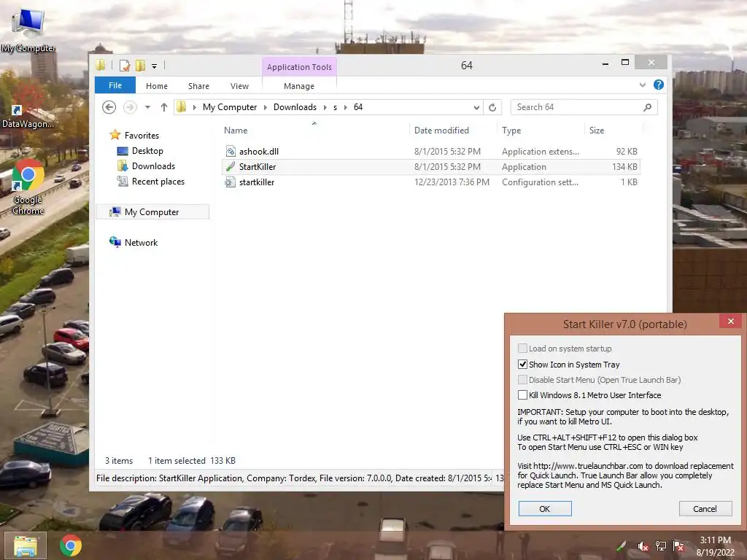This screenshot has width=747, height=560.
Task: Select Desktop under Favorites
Action: [147, 151]
